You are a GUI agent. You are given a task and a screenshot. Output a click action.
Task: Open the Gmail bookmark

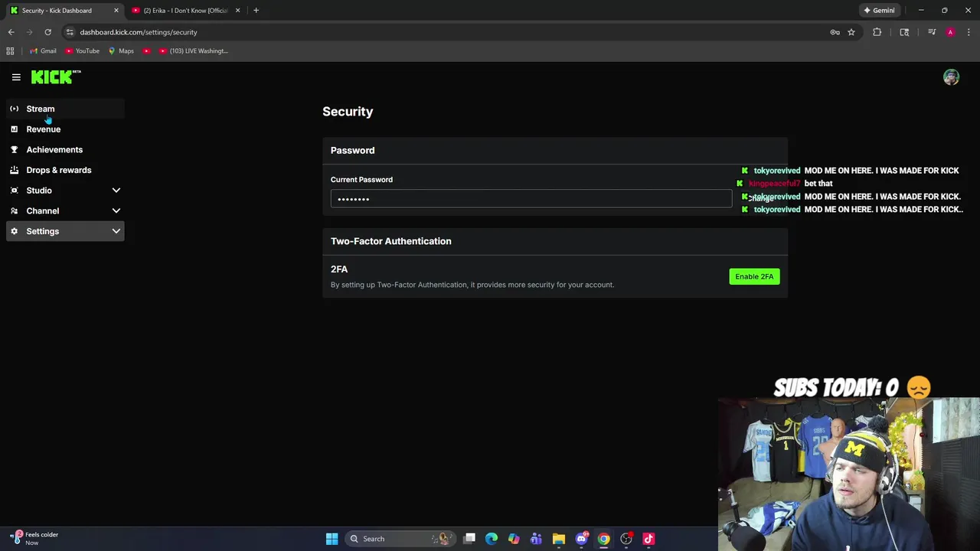[x=43, y=51]
